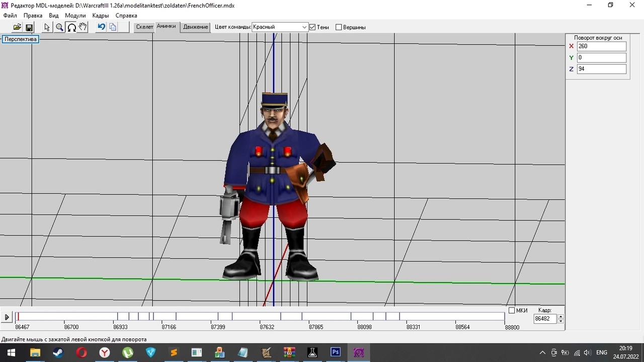
Task: Decrease the frame number with down arrow
Action: click(561, 321)
